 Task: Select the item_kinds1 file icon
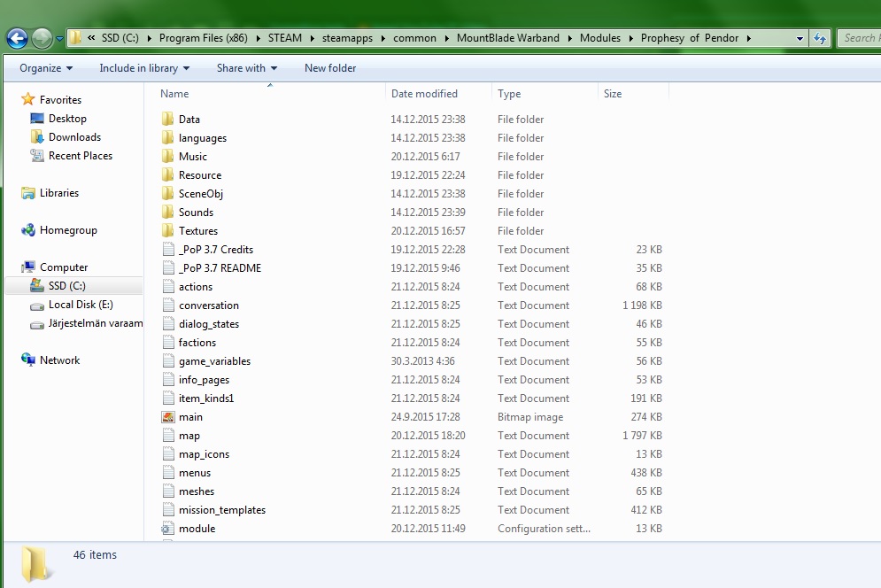coord(168,398)
